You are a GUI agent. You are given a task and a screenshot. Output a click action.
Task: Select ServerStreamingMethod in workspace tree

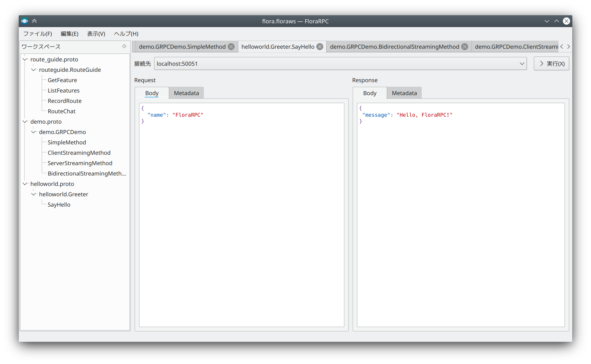(80, 163)
